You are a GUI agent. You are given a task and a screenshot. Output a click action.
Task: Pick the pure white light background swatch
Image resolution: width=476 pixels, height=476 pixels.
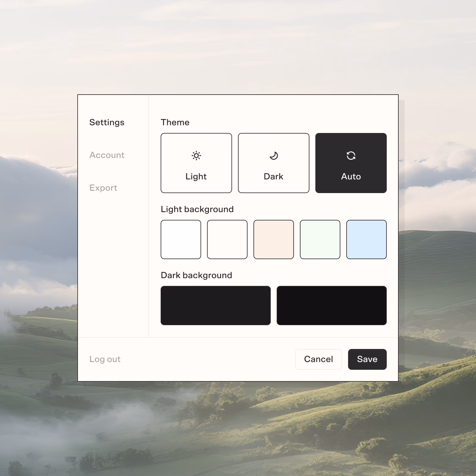pos(181,239)
